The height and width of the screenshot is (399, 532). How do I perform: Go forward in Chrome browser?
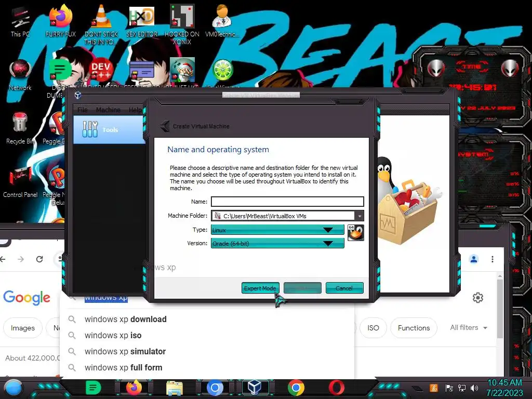click(21, 259)
